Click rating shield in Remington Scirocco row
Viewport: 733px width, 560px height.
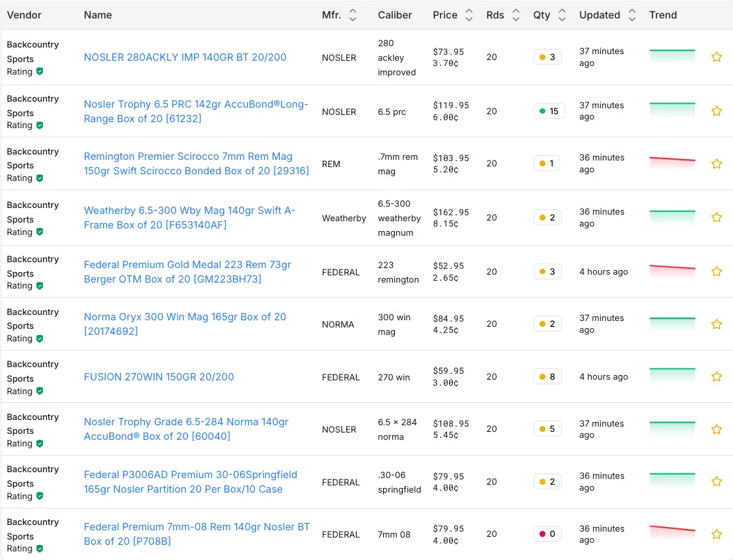(40, 178)
